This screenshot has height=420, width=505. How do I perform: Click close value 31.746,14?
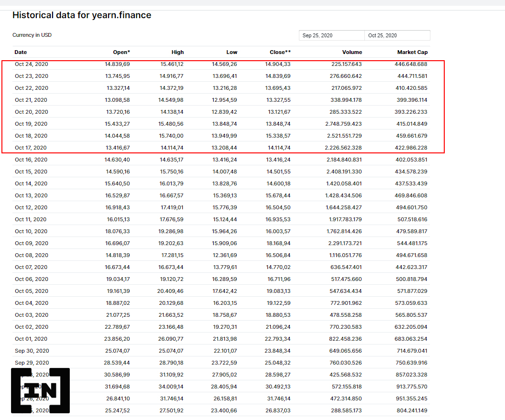279,398
